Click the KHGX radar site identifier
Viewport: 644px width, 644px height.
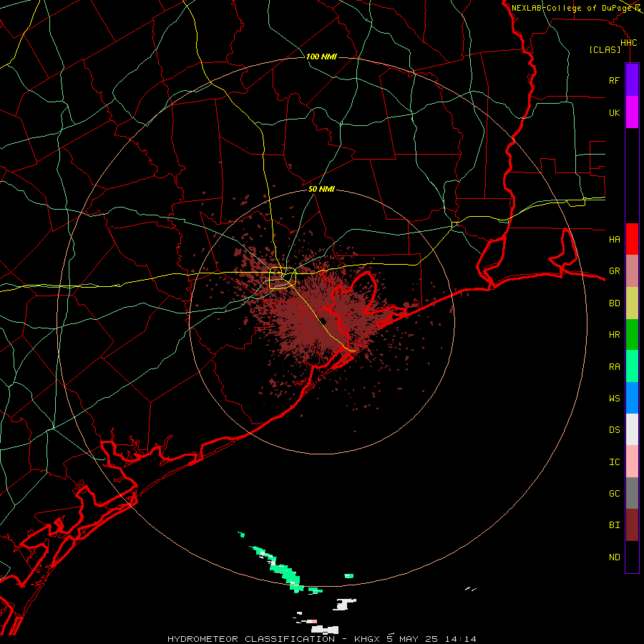368,639
